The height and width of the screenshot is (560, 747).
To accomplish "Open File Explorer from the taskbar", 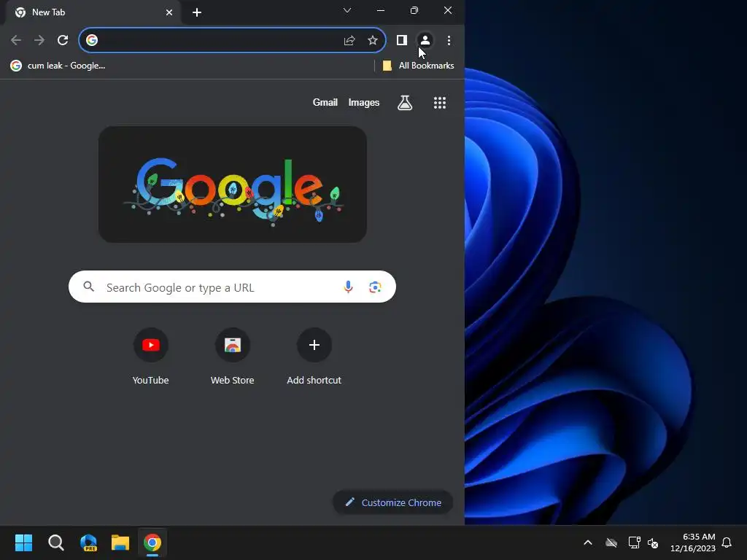I will point(120,542).
